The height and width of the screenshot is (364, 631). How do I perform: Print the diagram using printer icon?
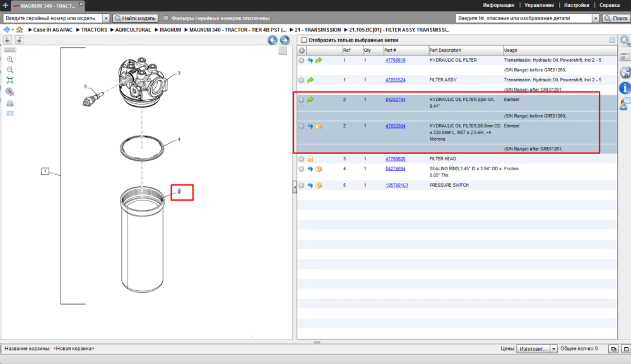(x=10, y=103)
